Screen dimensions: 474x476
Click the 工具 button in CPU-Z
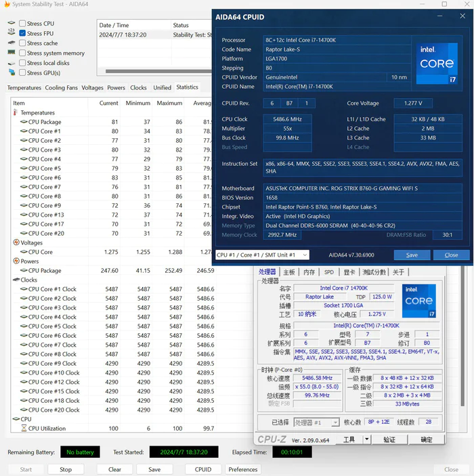pyautogui.click(x=349, y=439)
